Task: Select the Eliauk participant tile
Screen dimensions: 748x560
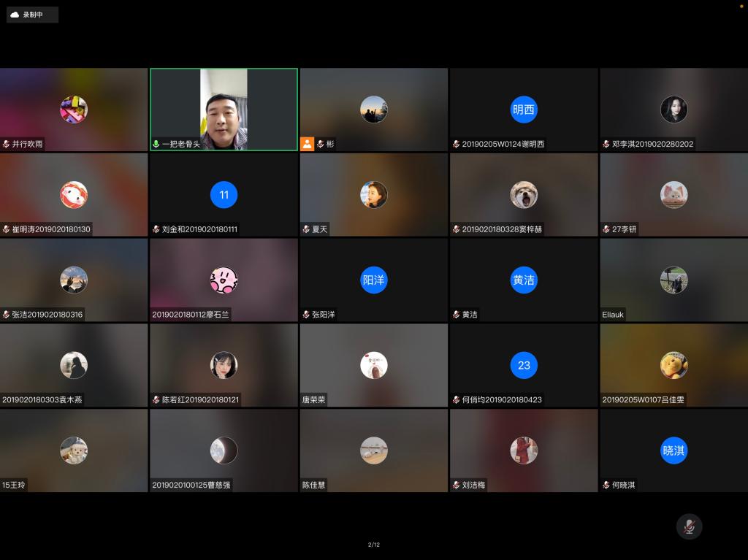Action: click(673, 280)
